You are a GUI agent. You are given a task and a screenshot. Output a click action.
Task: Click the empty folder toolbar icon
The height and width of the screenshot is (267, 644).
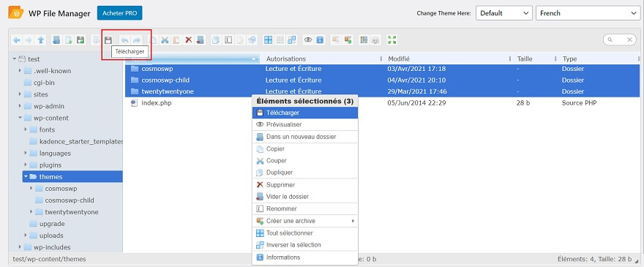[x=201, y=40]
